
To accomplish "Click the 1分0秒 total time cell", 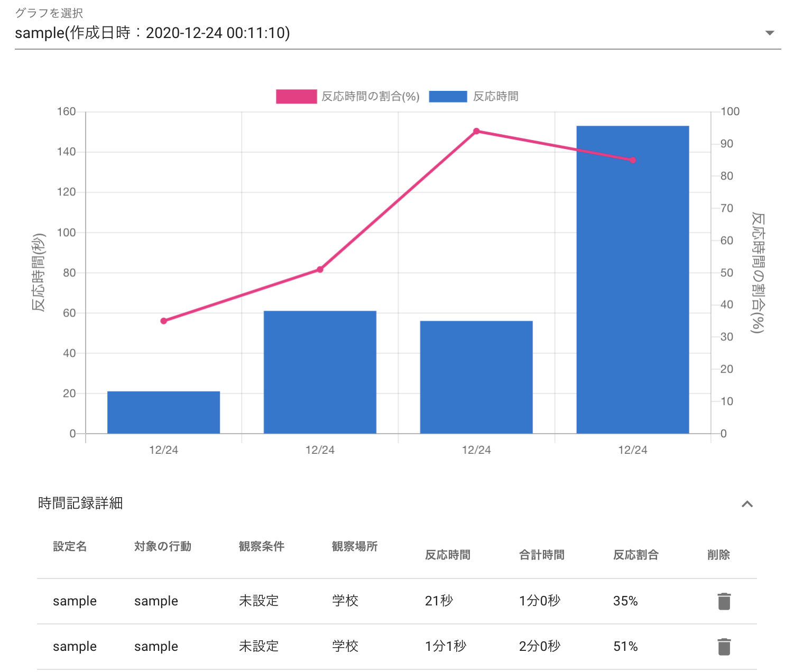I will click(x=540, y=601).
